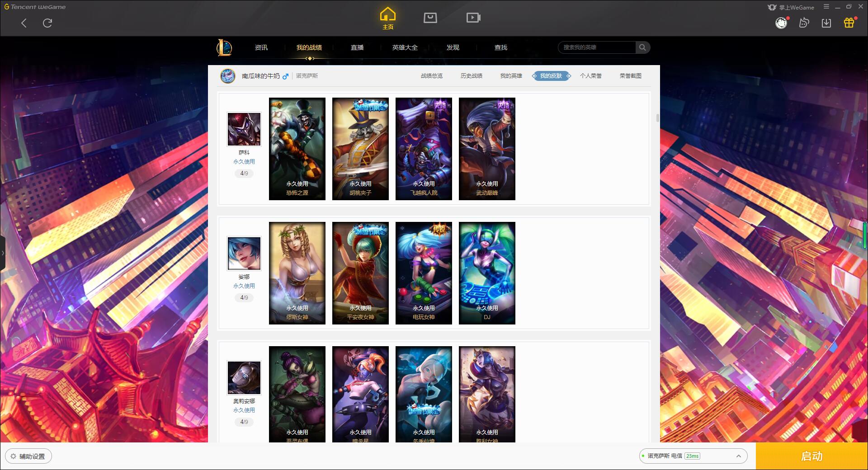
Task: Open the hamburger main menu
Action: pyautogui.click(x=826, y=7)
